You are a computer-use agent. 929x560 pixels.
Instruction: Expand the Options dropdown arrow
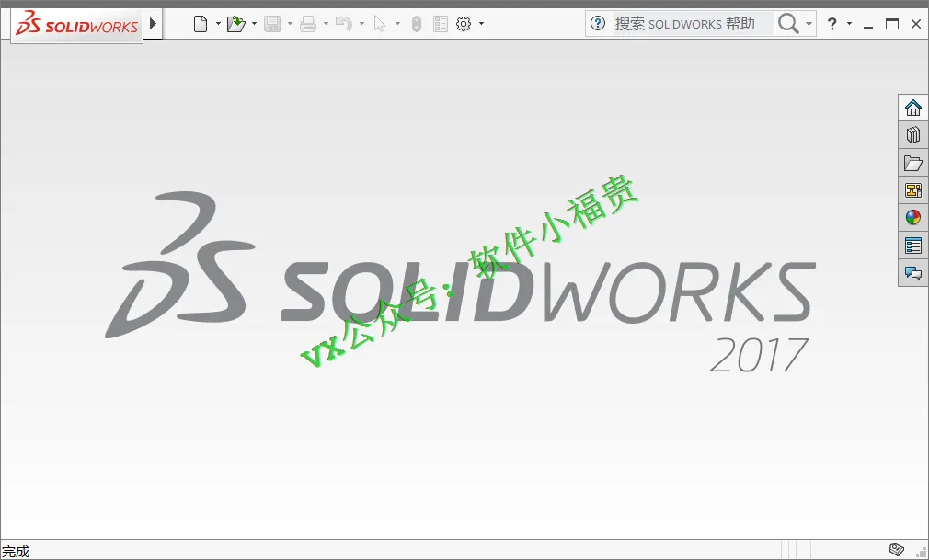pyautogui.click(x=481, y=24)
